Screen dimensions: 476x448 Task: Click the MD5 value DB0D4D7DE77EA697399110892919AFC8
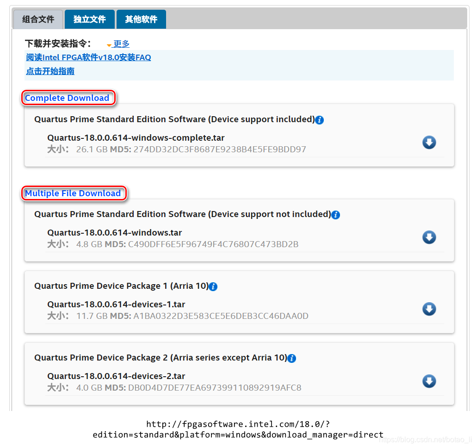click(x=215, y=387)
